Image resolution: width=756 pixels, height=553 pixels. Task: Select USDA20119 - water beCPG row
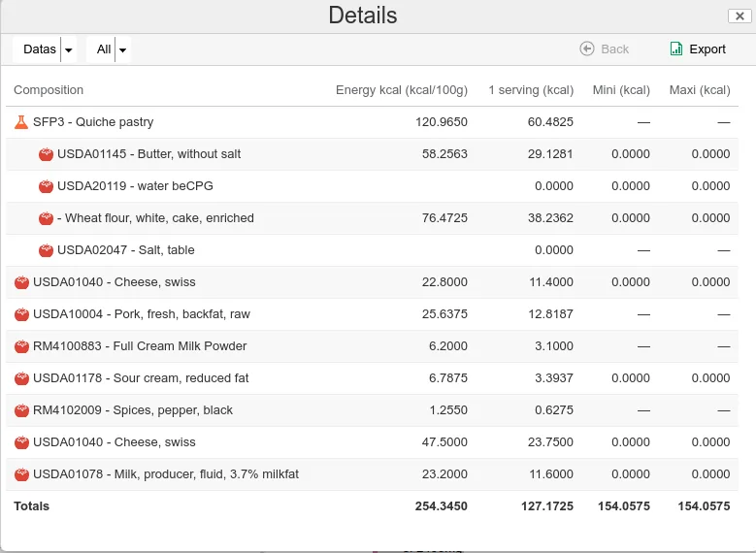(x=373, y=186)
